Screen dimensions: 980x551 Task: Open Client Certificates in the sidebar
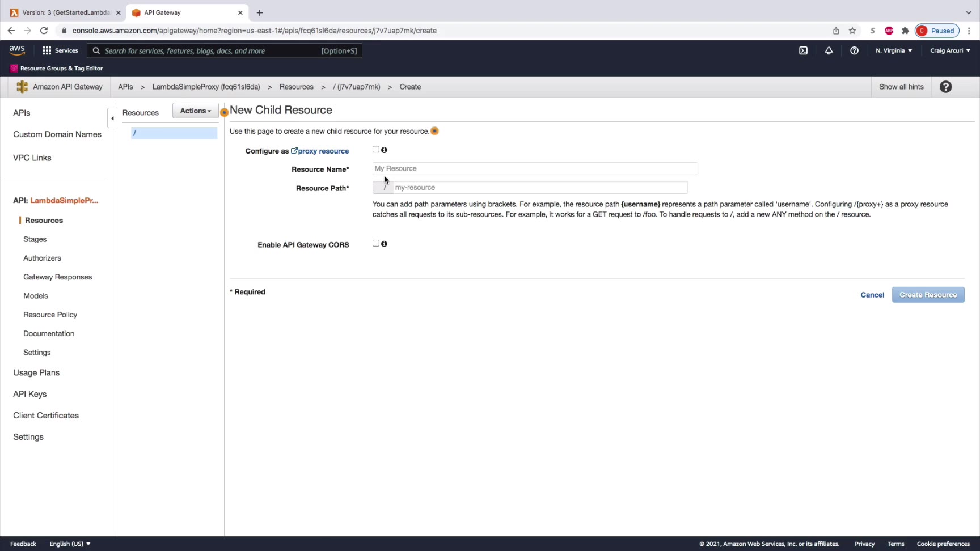[x=46, y=416]
